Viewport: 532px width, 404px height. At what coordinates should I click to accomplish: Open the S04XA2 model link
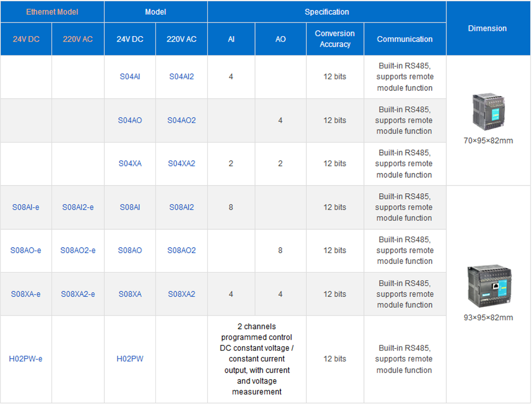(x=181, y=163)
